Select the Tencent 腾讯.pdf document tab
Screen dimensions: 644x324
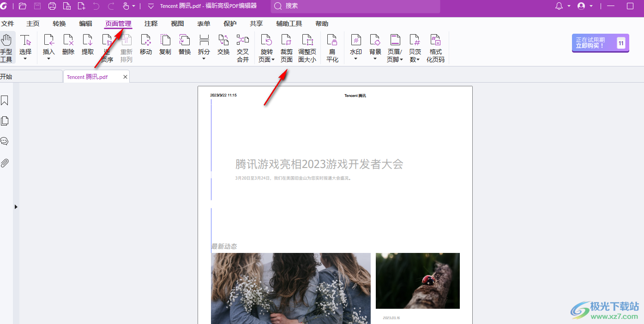[x=96, y=77]
